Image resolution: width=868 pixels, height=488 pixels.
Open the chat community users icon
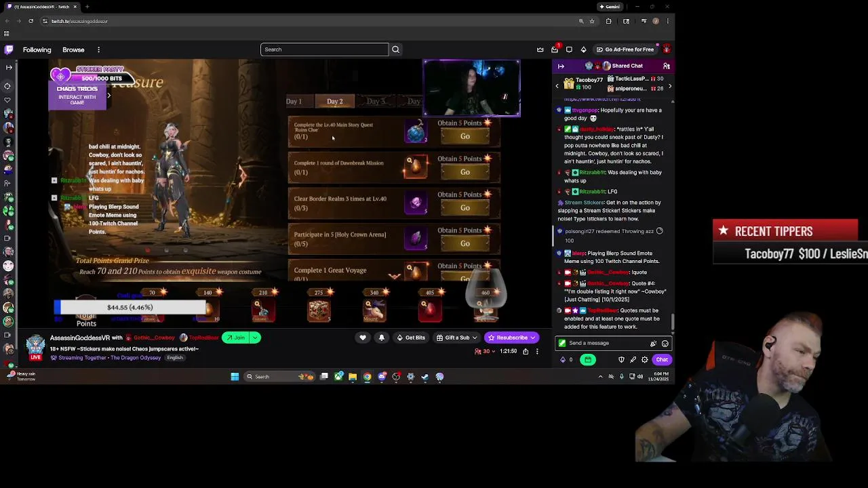coord(666,66)
